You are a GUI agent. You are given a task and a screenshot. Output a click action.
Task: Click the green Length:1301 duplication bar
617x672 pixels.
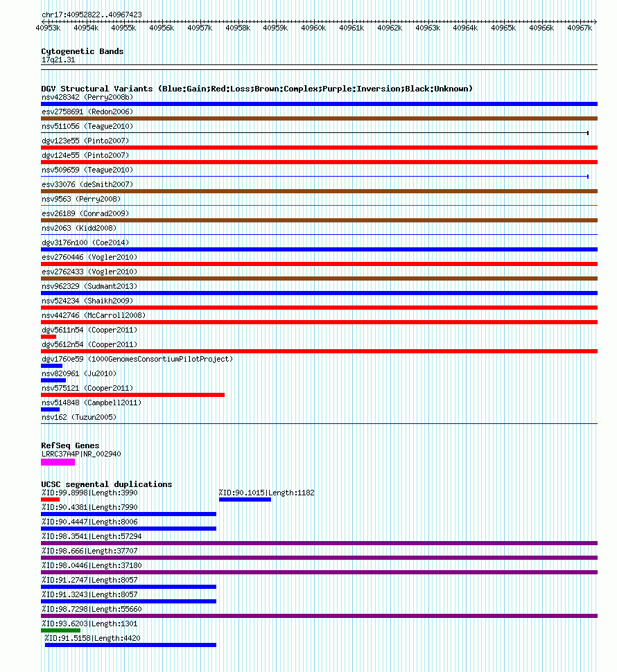(60, 630)
